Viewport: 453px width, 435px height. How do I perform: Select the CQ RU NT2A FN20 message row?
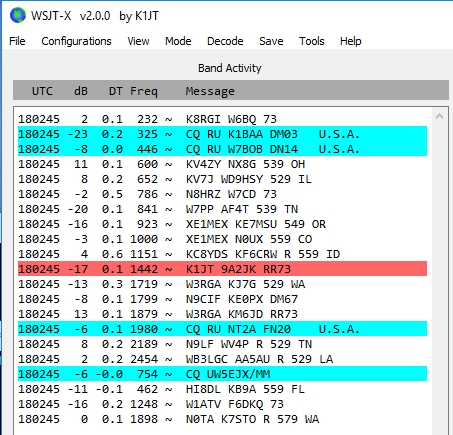coord(222,329)
